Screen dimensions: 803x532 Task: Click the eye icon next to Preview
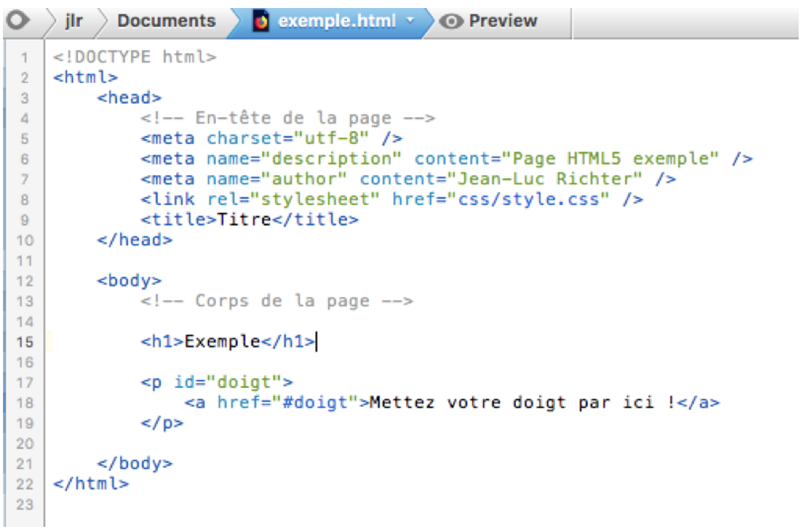click(x=453, y=22)
